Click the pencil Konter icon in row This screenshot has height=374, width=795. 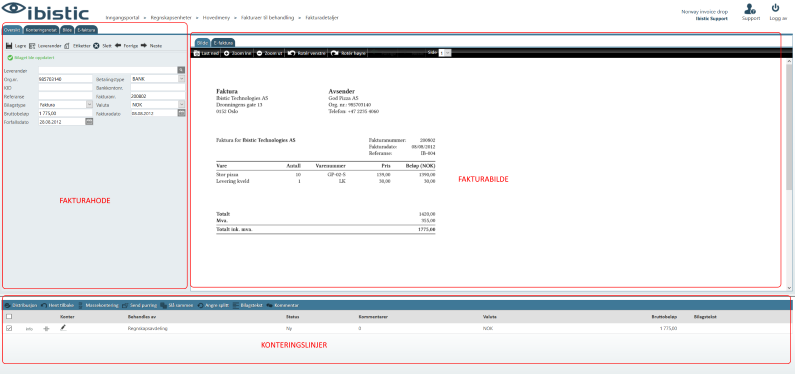[x=63, y=328]
